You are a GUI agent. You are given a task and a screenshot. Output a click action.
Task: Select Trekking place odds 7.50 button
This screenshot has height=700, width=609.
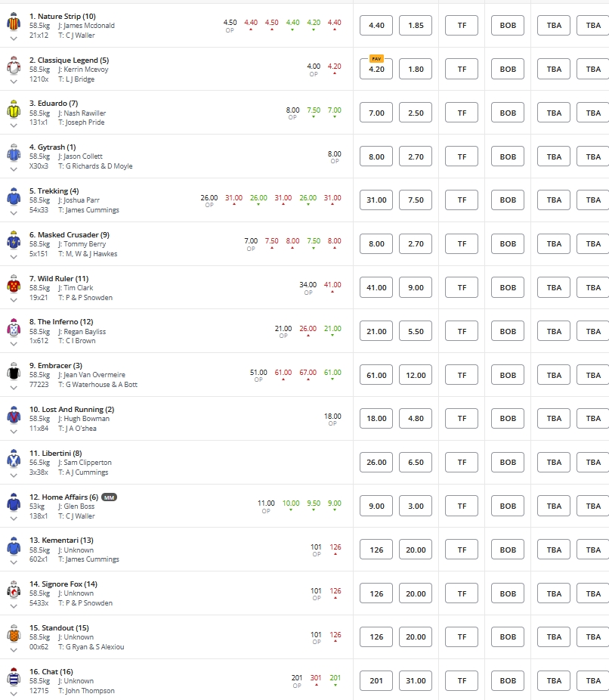(416, 200)
